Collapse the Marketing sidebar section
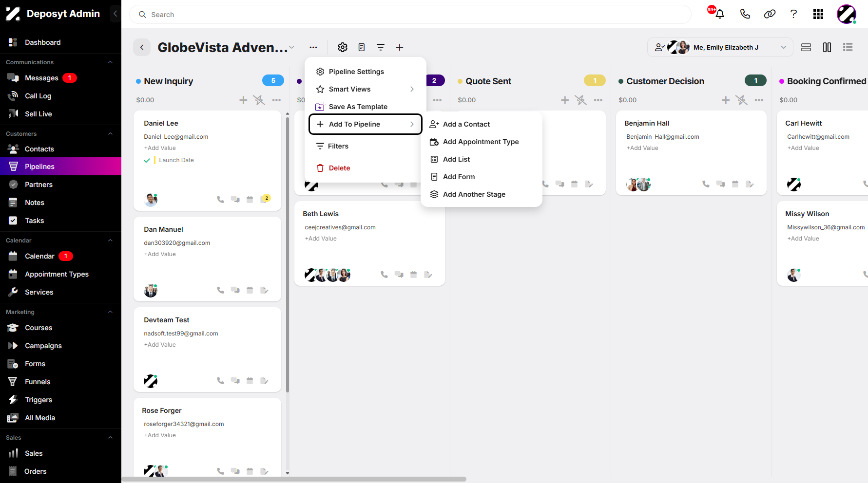This screenshot has height=483, width=868. click(110, 312)
